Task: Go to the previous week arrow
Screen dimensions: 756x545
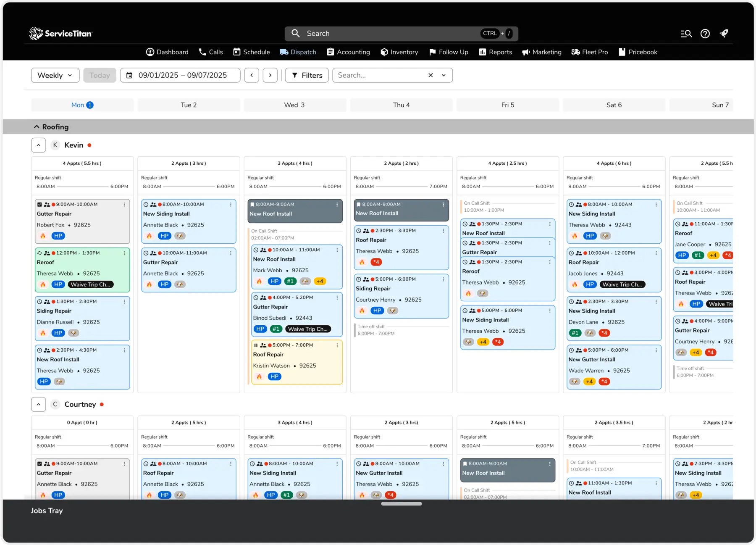Action: click(x=252, y=75)
